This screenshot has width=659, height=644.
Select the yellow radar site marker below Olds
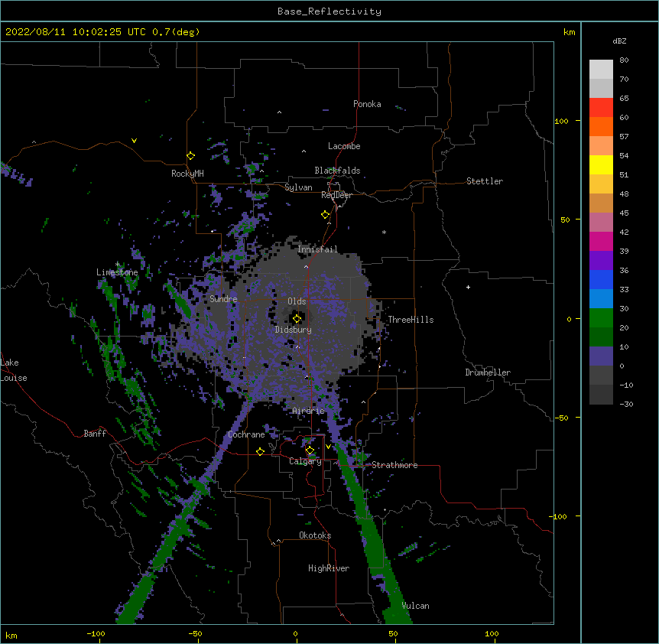click(x=297, y=318)
